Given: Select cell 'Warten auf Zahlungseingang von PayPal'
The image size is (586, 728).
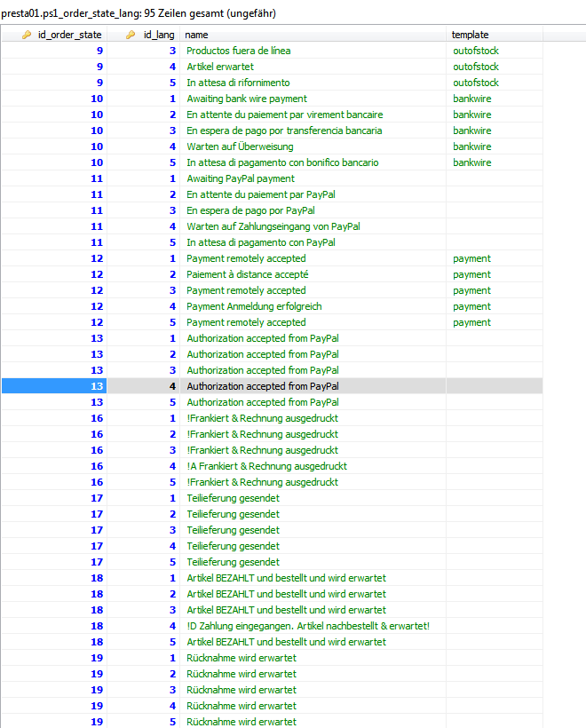Looking at the screenshot, I should coord(313,226).
